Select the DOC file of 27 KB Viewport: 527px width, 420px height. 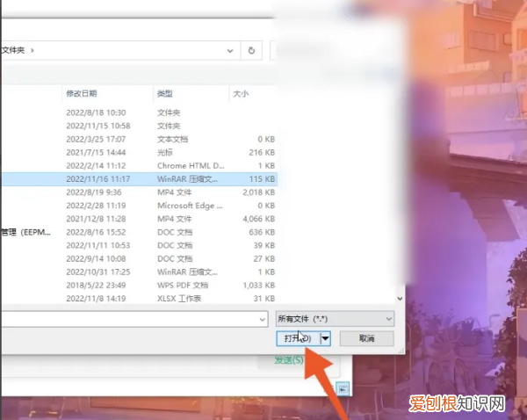(x=139, y=258)
